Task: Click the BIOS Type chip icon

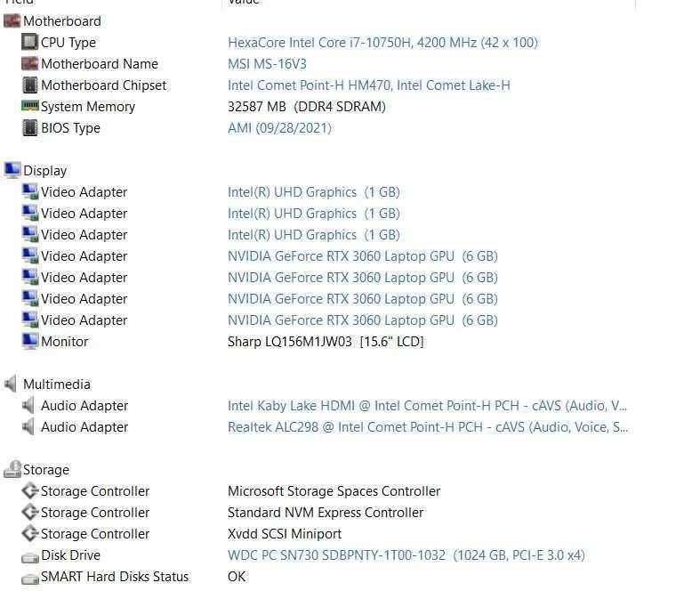Action: click(29, 127)
